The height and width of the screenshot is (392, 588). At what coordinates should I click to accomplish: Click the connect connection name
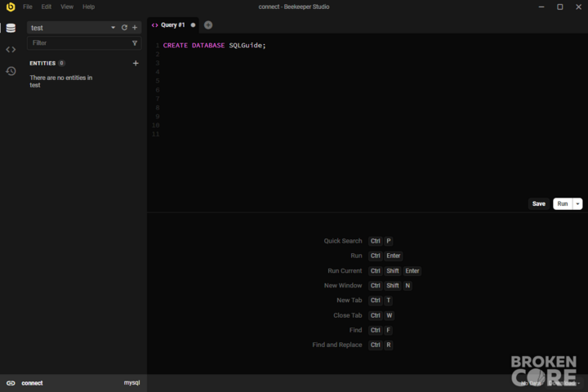pos(32,383)
